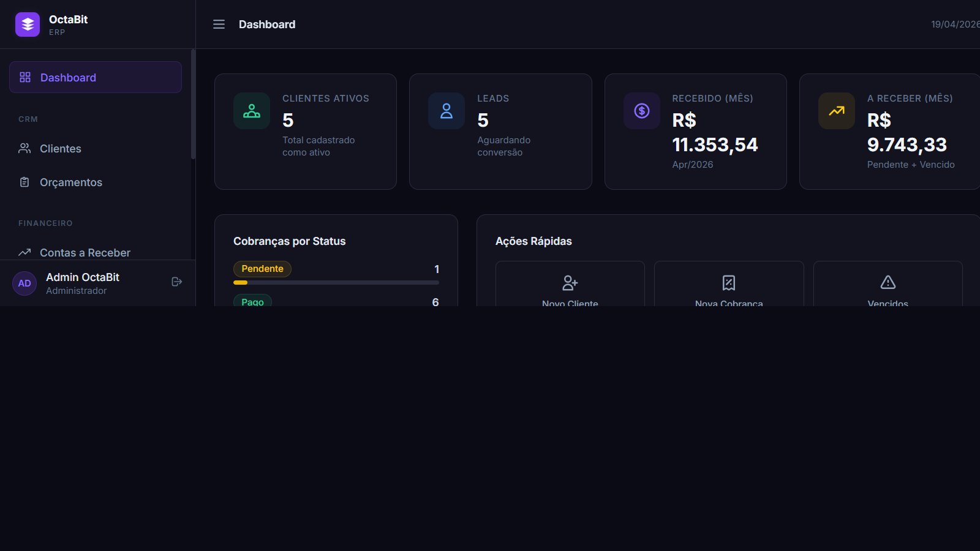Open the Clientes section
The image size is (980, 551).
[x=60, y=148]
